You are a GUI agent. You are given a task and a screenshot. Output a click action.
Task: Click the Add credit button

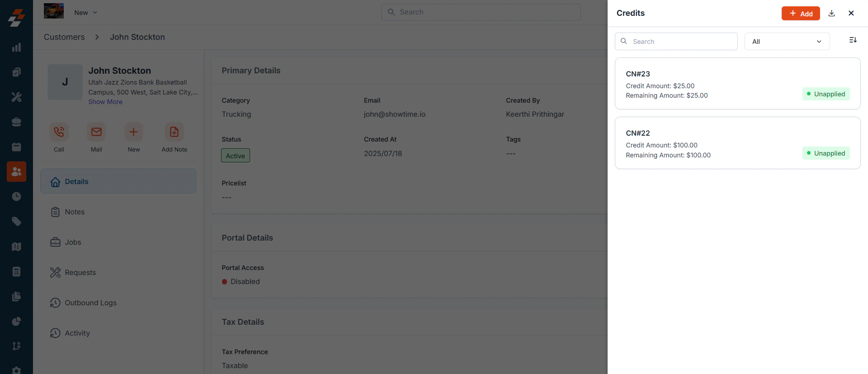tap(801, 14)
